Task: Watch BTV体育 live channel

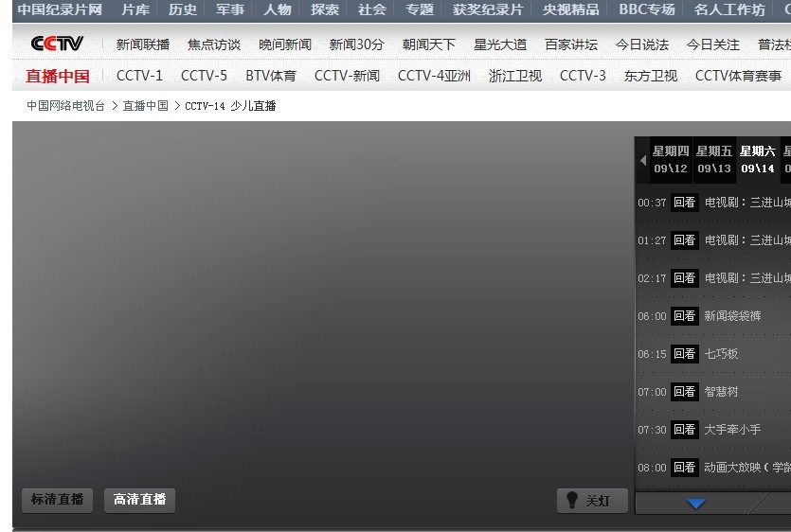Action: coord(271,76)
